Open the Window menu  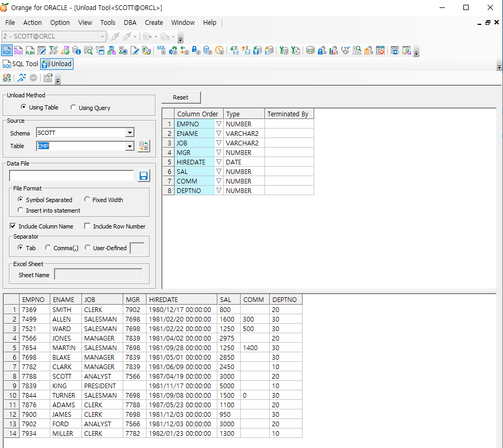pyautogui.click(x=183, y=22)
